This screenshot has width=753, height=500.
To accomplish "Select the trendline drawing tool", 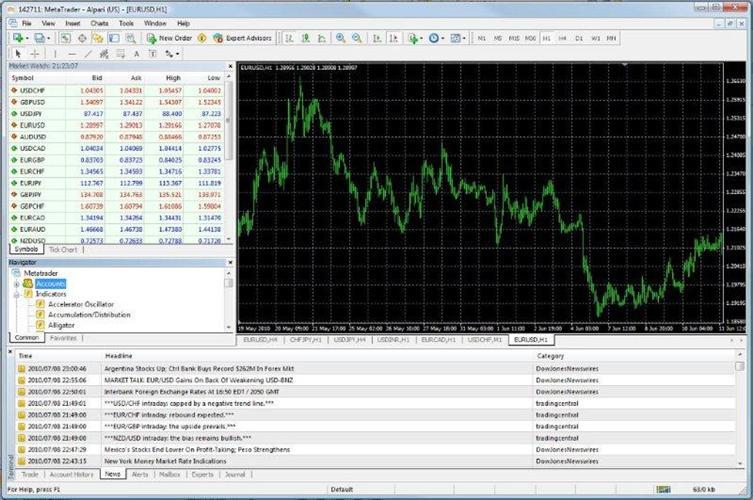I will (x=88, y=54).
